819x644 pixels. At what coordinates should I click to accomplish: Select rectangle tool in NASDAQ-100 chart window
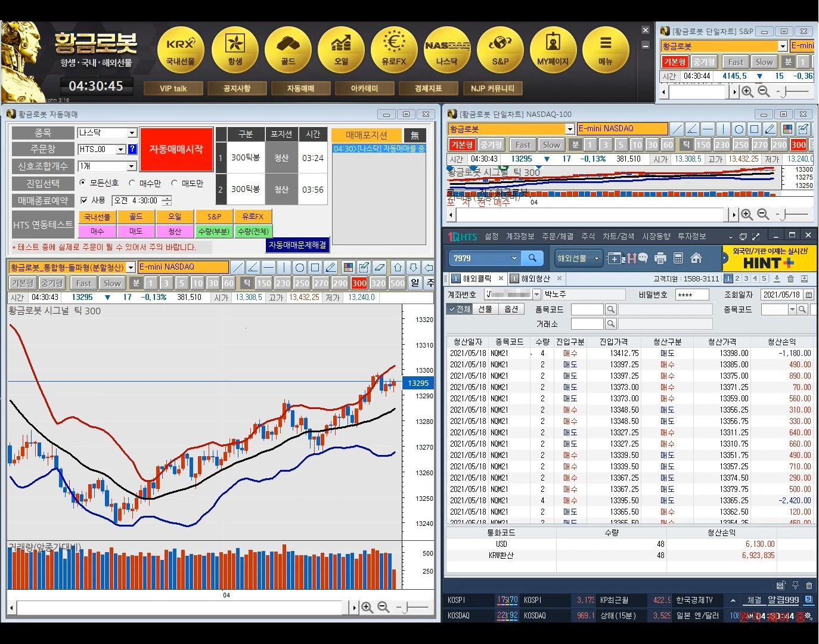point(754,129)
